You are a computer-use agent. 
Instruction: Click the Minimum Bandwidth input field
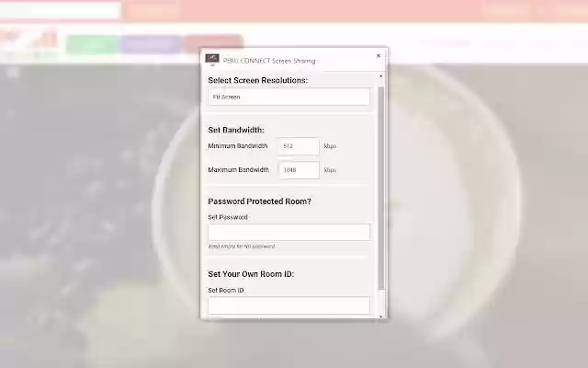point(299,146)
